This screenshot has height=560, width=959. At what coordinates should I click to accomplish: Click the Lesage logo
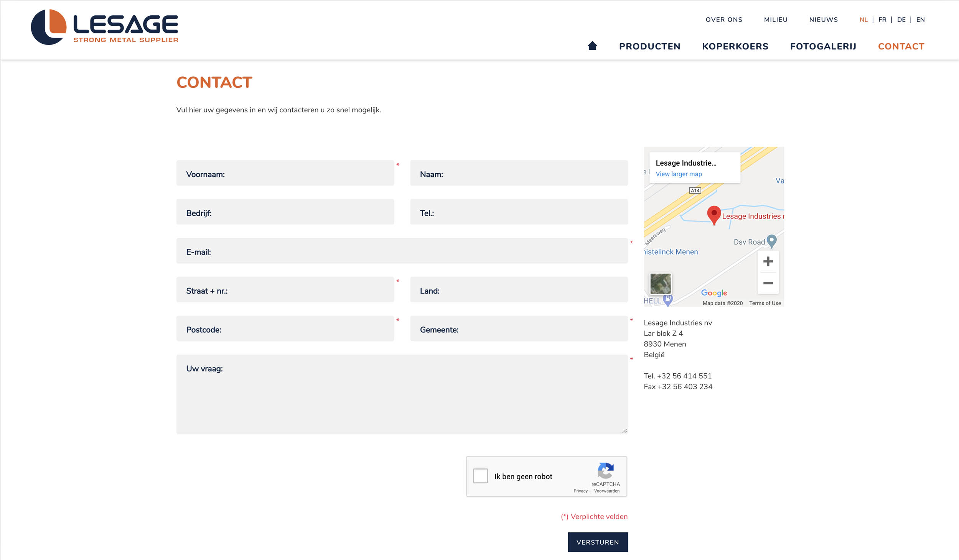click(104, 27)
